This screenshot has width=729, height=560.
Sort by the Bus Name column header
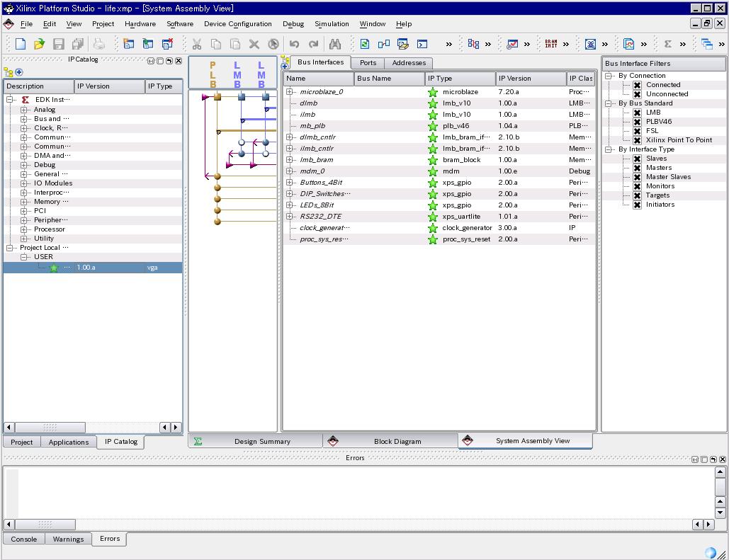coord(389,79)
